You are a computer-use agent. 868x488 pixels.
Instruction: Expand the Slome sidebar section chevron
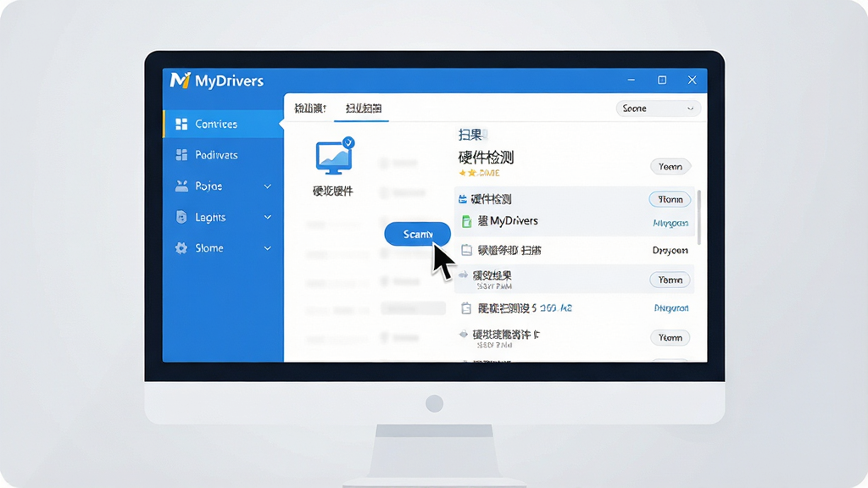(x=267, y=248)
